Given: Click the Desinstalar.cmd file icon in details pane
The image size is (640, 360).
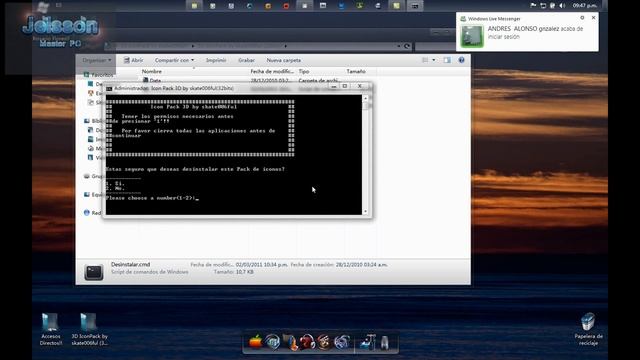Looking at the screenshot, I should [x=93, y=272].
